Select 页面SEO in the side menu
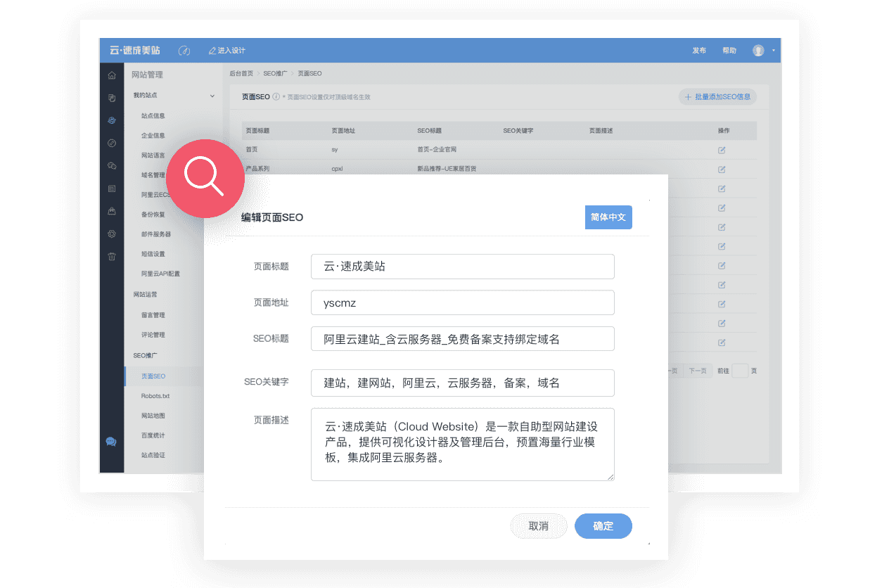The image size is (889, 588). 153,376
